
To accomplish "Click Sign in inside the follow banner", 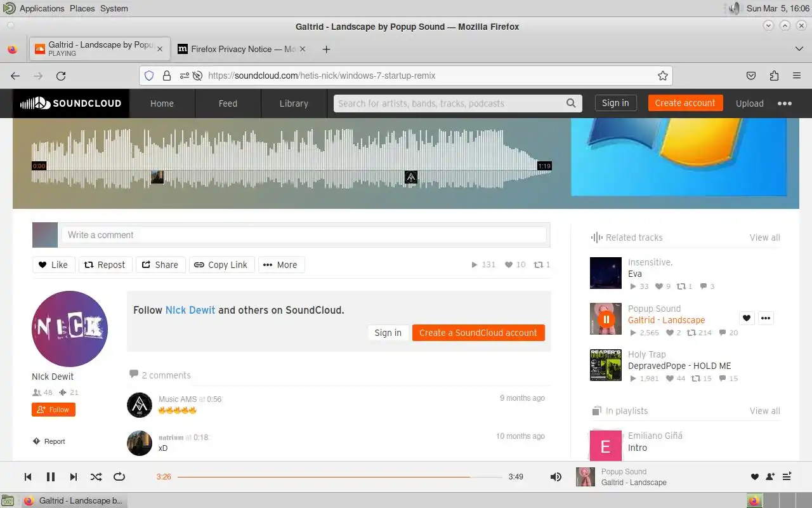I will click(388, 333).
